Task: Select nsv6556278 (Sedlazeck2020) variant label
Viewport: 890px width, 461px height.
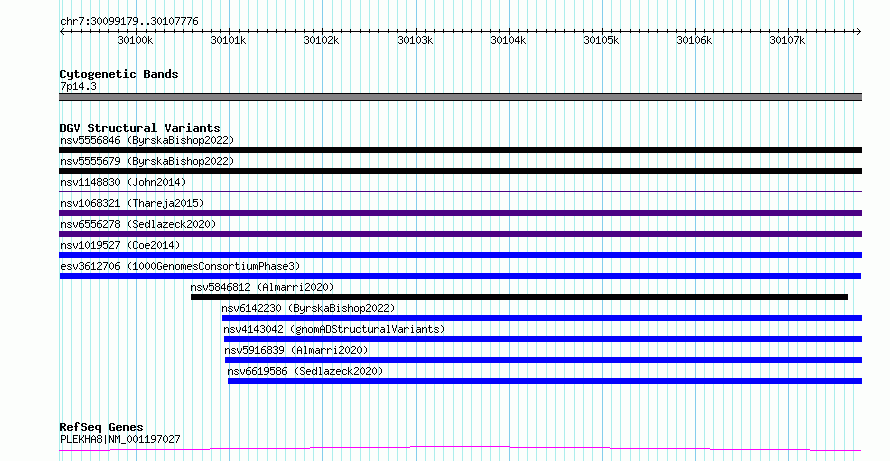Action: pos(138,224)
